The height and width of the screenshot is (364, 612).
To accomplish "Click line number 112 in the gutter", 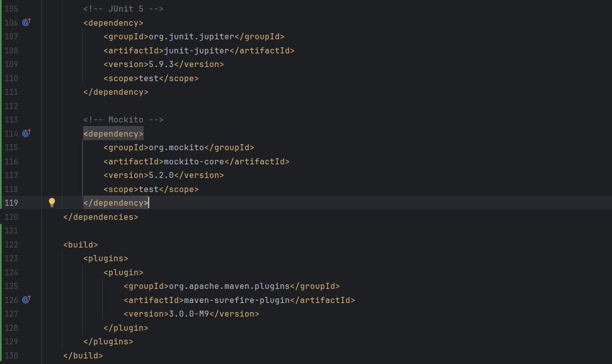I will 11,106.
